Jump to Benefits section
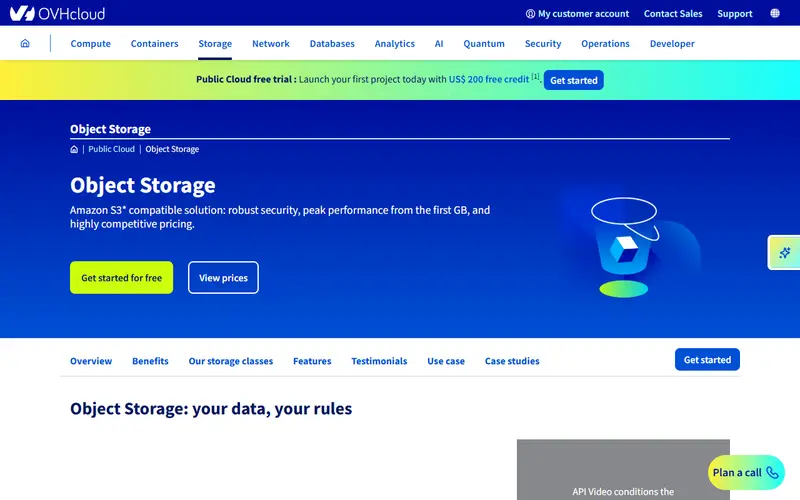The image size is (800, 500). [150, 361]
